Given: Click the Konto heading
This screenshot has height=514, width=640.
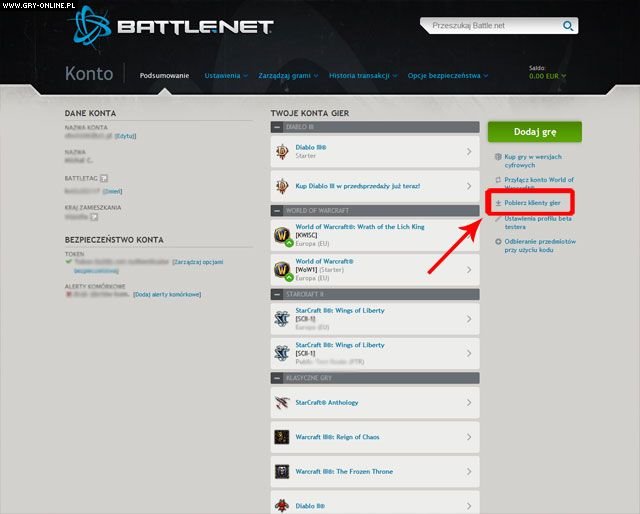Looking at the screenshot, I should click(89, 74).
